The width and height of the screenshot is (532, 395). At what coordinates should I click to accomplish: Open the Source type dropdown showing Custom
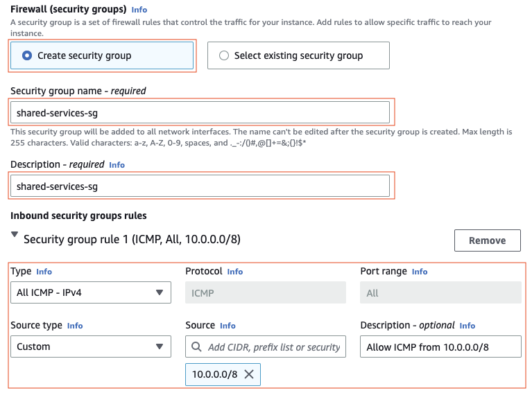tap(91, 346)
